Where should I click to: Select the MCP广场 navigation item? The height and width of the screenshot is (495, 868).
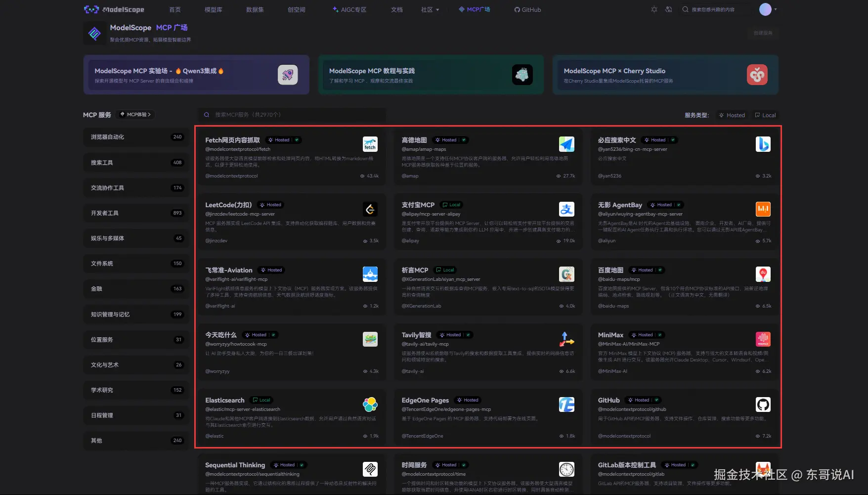(475, 9)
